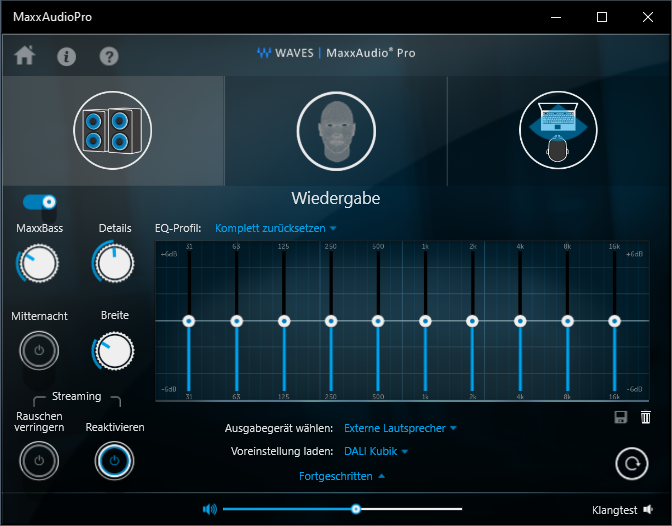Screen dimensions: 672x526
Task: Click the 63 Hz EQ slider handle
Action: point(237,321)
